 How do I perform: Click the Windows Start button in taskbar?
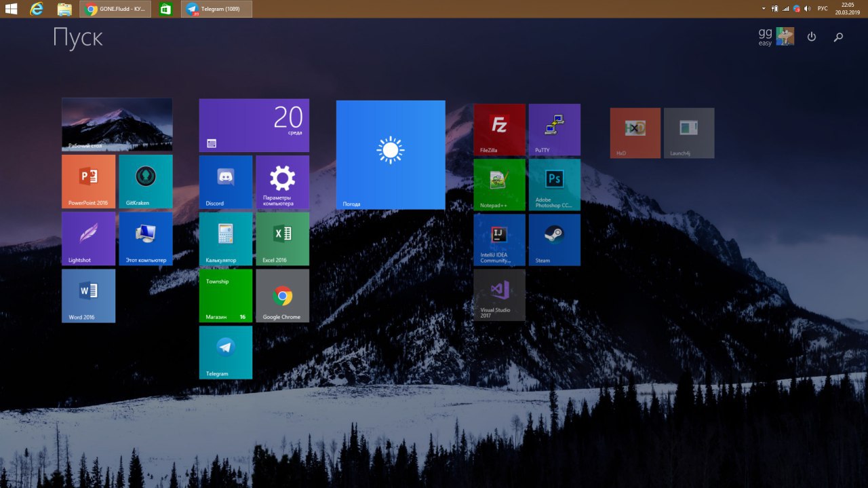(12, 9)
